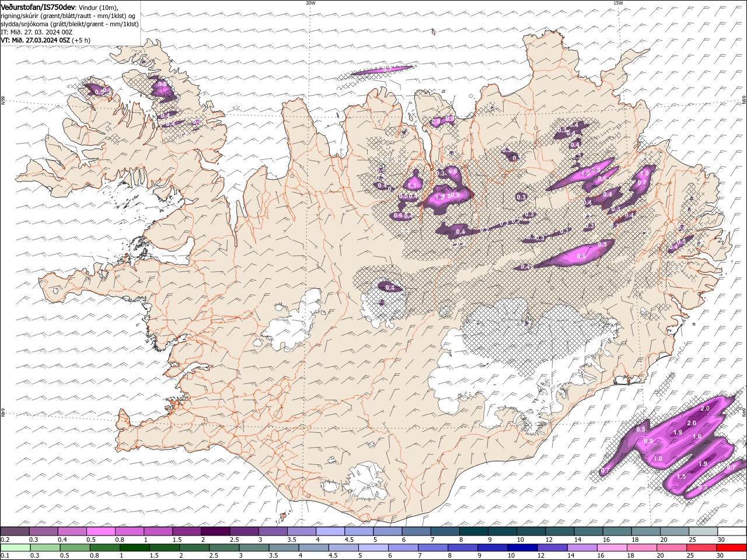Select the 'IT: Mið. 27. 03. 2024 00Z' line
The width and height of the screenshot is (747, 560).
click(37, 32)
